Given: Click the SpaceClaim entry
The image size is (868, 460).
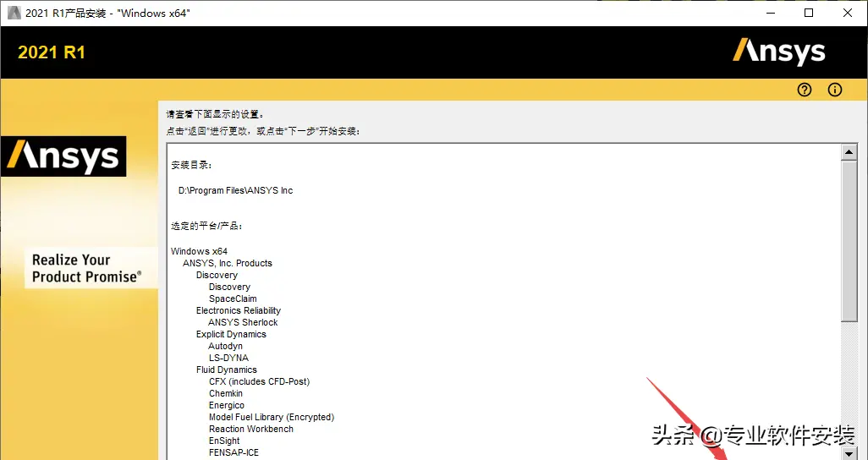Looking at the screenshot, I should tap(233, 298).
